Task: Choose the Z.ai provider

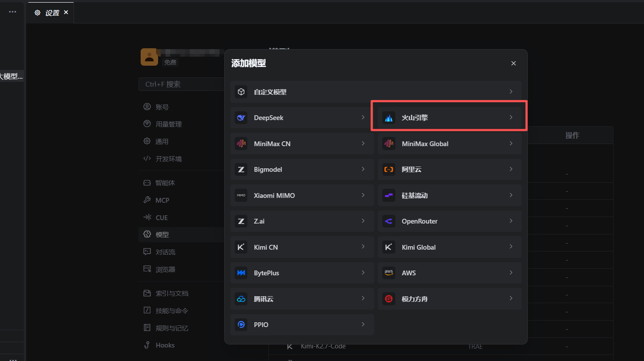Action: [302, 221]
